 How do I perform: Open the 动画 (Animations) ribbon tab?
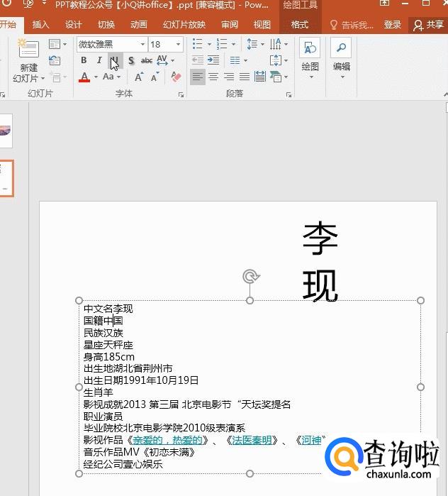coord(139,25)
